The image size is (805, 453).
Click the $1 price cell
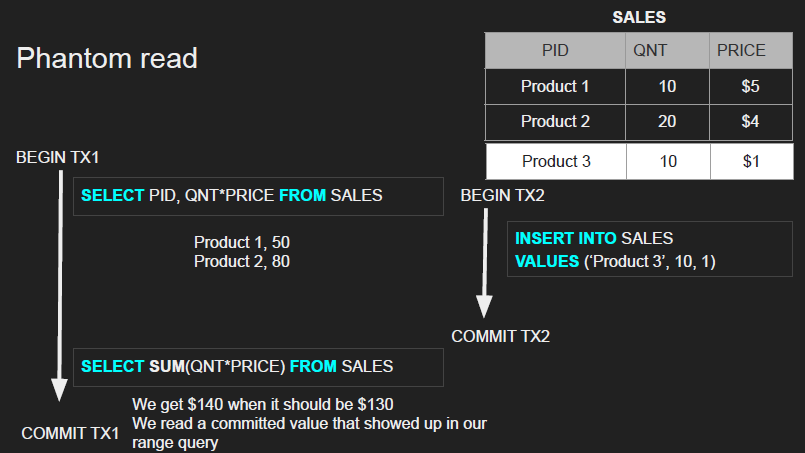click(750, 161)
